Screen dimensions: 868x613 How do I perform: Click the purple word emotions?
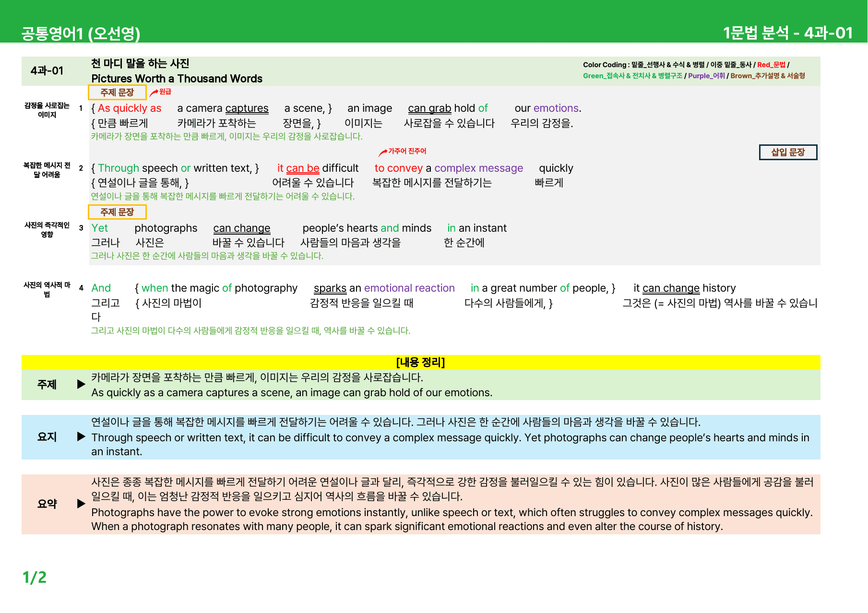556,108
